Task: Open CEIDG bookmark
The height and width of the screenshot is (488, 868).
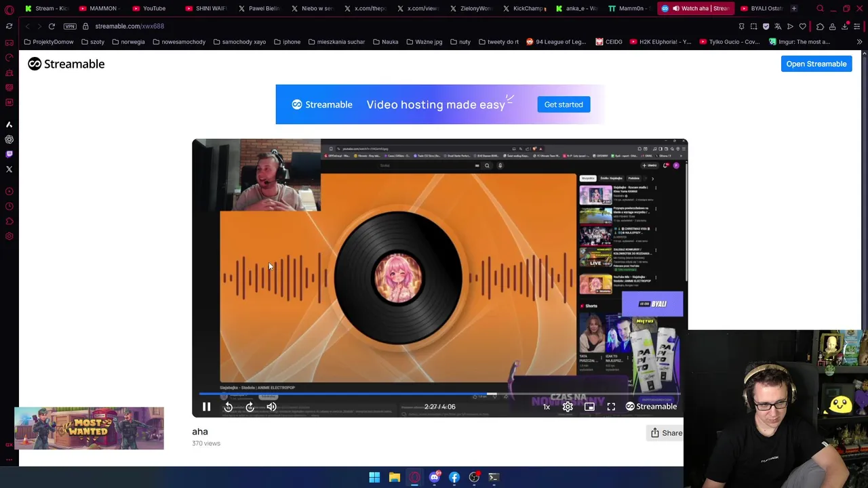Action: click(x=609, y=42)
